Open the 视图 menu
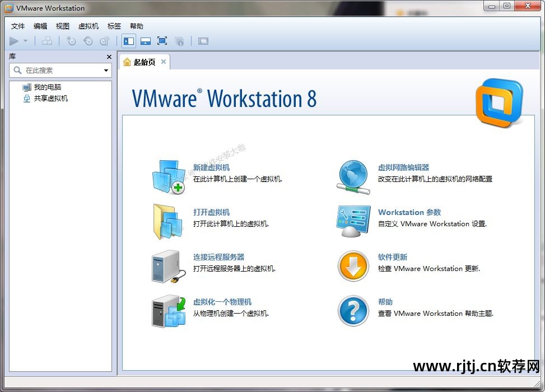Viewport: 545px width, 392px height. 63,26
